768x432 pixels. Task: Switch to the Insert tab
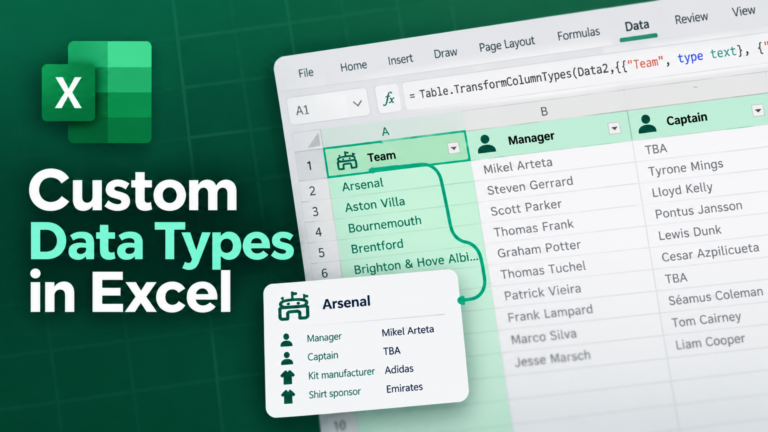coord(400,59)
